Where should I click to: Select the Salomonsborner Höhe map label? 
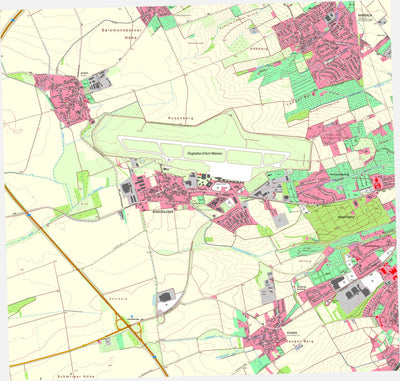pos(122,34)
